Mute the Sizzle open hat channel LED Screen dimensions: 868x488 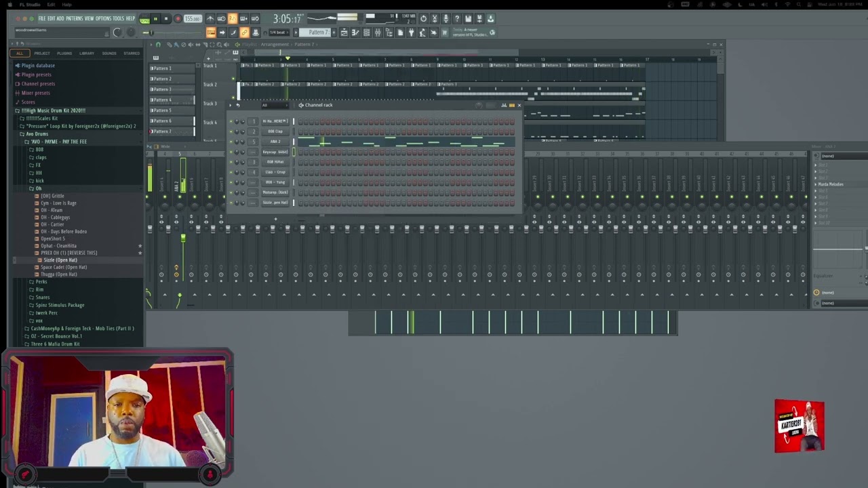click(x=231, y=202)
